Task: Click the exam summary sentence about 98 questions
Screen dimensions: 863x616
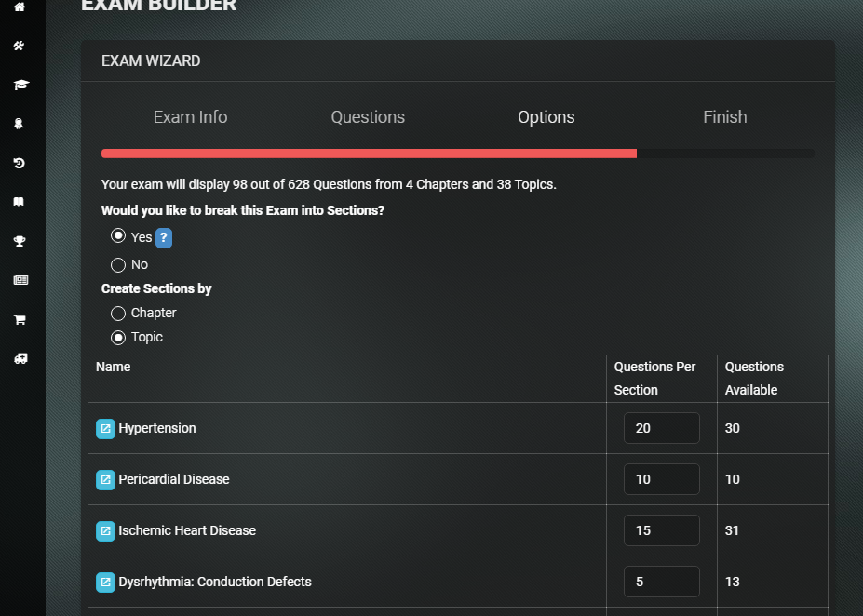Action: click(x=329, y=184)
